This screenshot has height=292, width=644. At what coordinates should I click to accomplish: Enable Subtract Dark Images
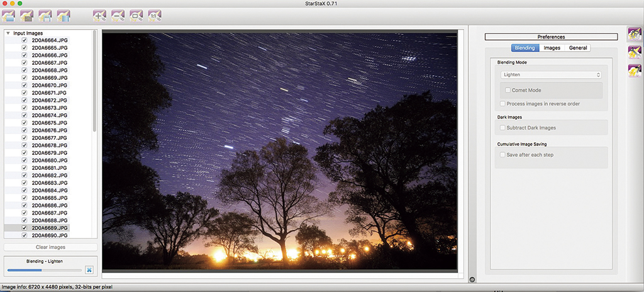point(502,128)
